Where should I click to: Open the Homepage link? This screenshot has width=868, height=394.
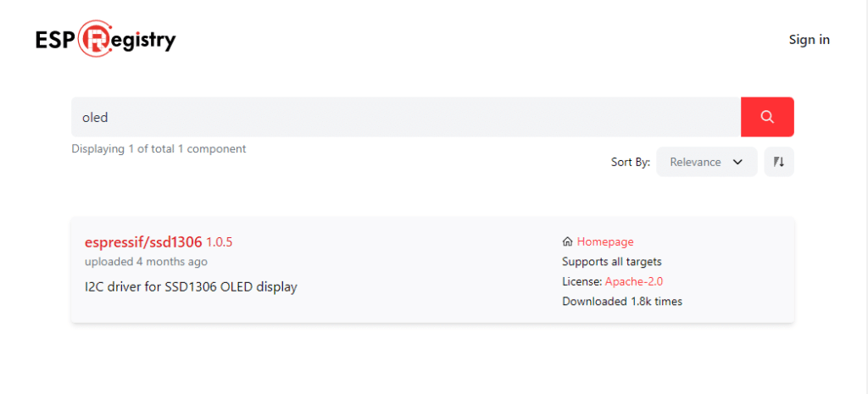pyautogui.click(x=605, y=241)
